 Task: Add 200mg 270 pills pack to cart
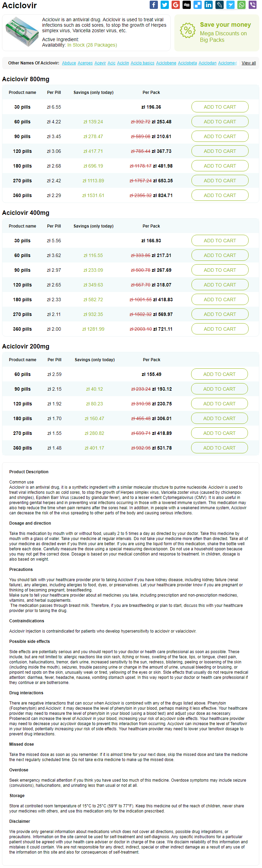pos(220,433)
